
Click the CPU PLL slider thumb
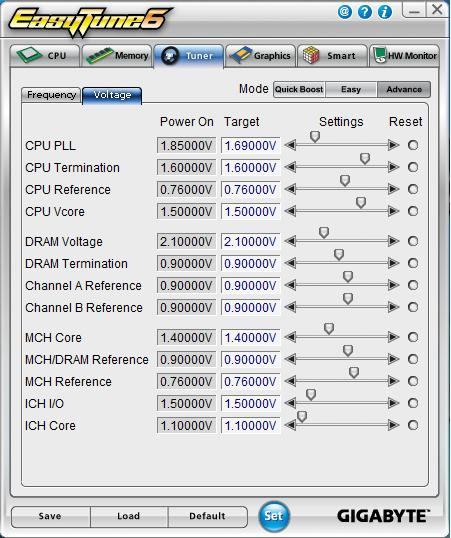pos(315,137)
